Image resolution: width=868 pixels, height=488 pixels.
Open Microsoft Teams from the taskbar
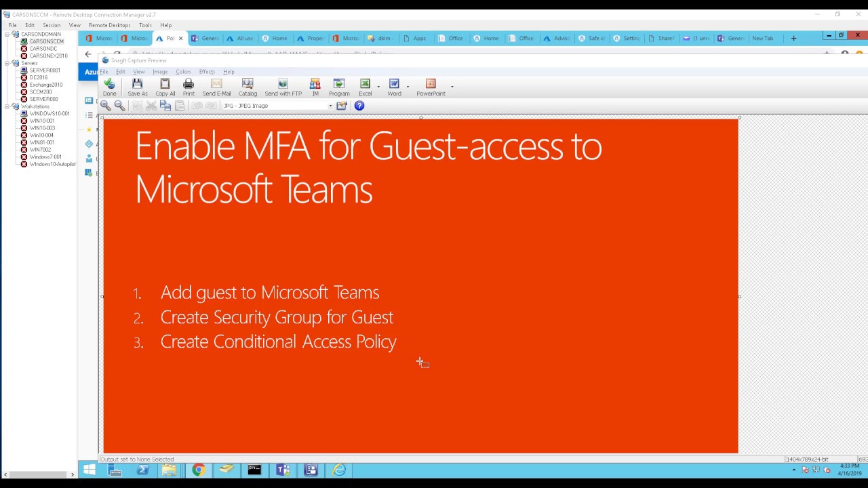[x=283, y=470]
